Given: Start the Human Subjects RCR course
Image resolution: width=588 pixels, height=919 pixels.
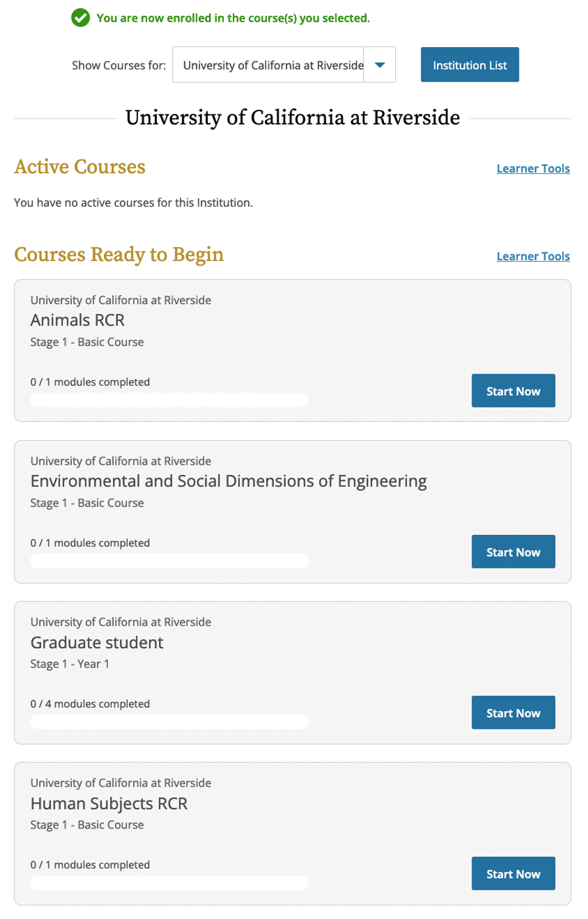Looking at the screenshot, I should click(x=513, y=873).
